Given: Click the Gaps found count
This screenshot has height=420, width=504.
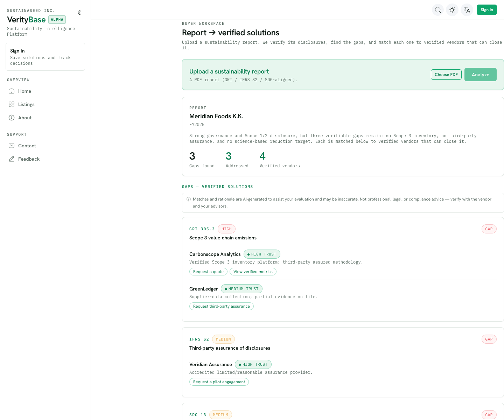Looking at the screenshot, I should (x=192, y=156).
